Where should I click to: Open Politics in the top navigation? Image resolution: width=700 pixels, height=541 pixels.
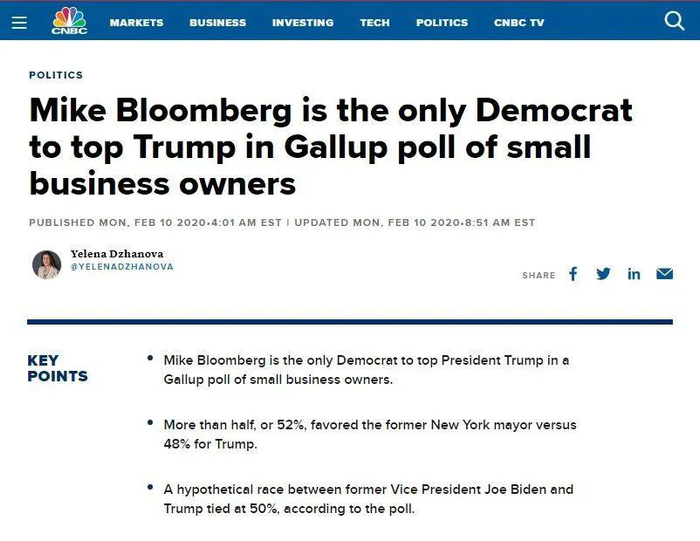442,23
